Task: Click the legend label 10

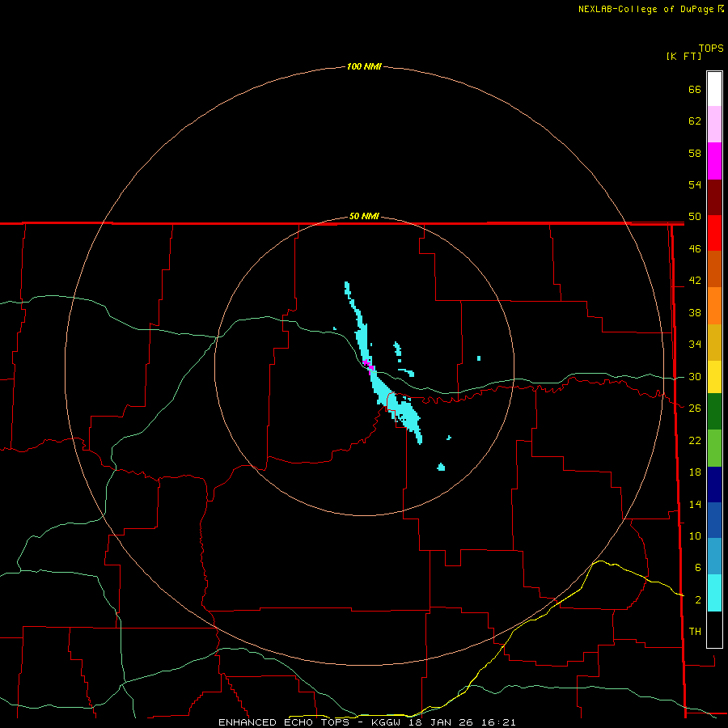Action: click(x=695, y=535)
